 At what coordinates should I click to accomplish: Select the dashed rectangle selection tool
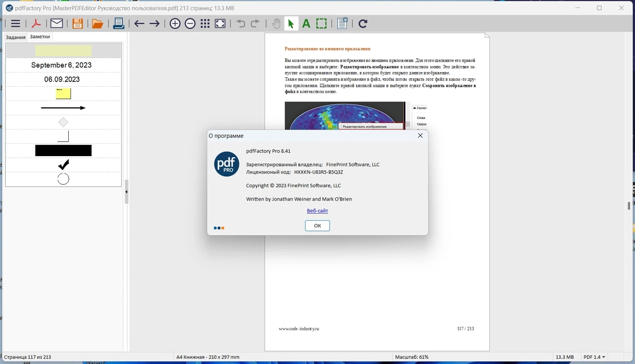321,23
